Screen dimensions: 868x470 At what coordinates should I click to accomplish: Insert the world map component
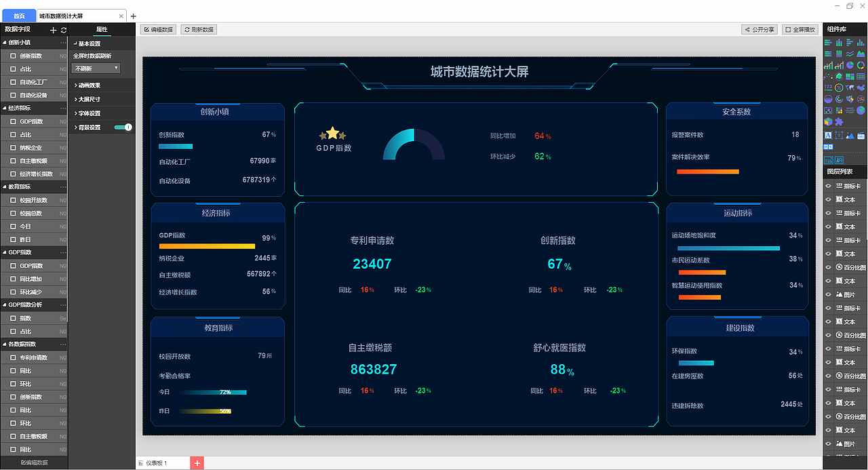[850, 87]
